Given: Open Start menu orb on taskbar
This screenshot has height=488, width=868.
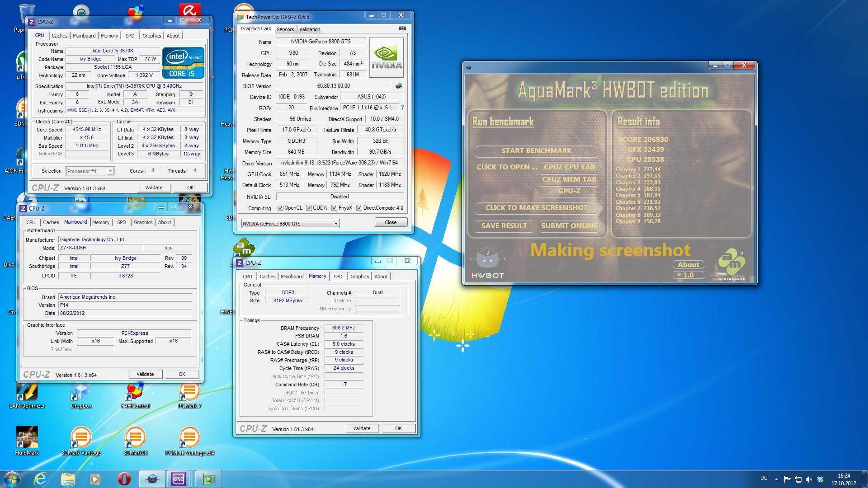Looking at the screenshot, I should pyautogui.click(x=12, y=479).
